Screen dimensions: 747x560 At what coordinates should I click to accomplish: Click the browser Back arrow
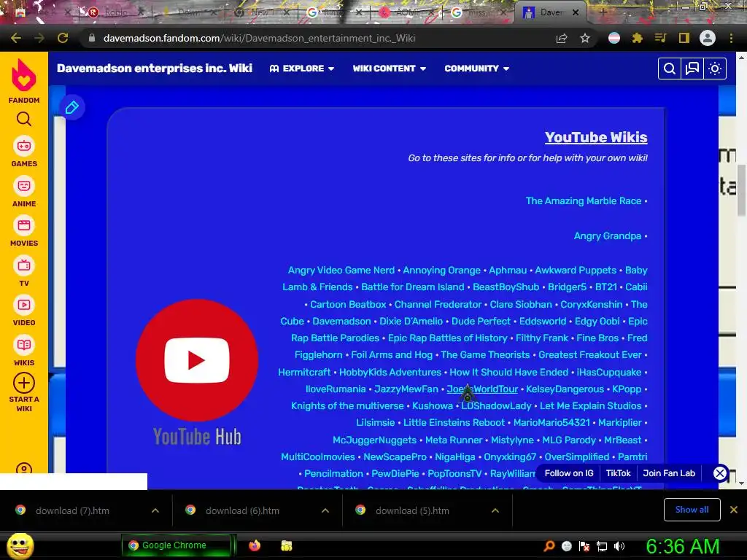pos(16,38)
